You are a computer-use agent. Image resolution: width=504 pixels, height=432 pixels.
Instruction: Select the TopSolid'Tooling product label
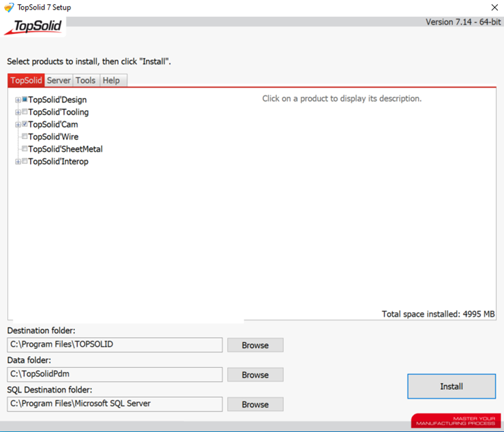[59, 112]
